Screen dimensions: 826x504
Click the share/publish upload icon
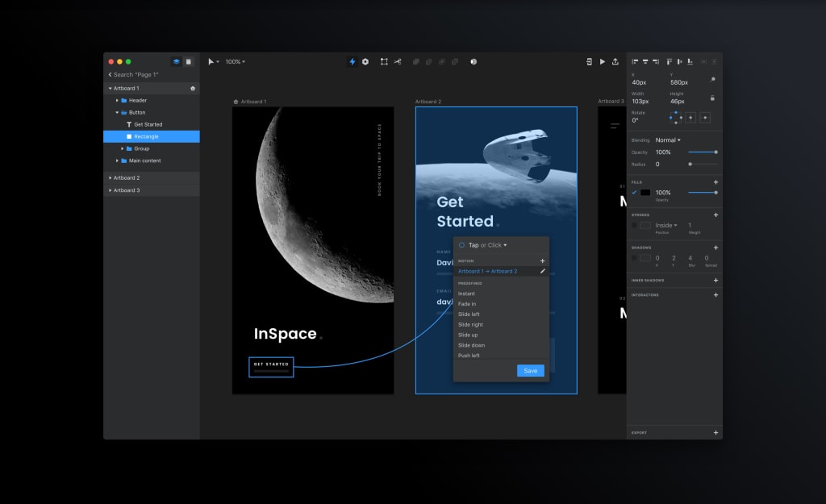click(615, 61)
